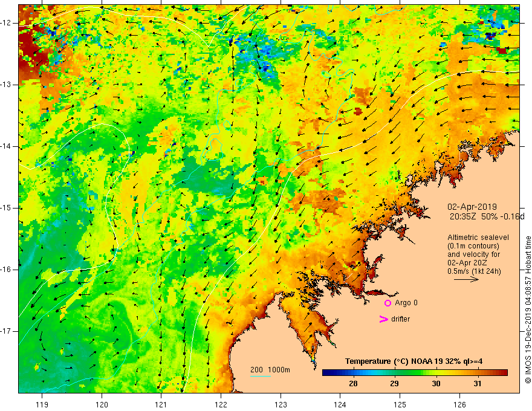Click the 'Argo 0' legend label
This screenshot has height=411, width=532.
(406, 303)
